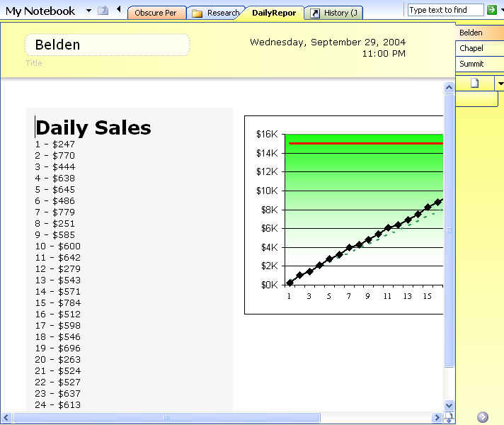
Task: Click the My Notebook title
Action: (x=40, y=11)
